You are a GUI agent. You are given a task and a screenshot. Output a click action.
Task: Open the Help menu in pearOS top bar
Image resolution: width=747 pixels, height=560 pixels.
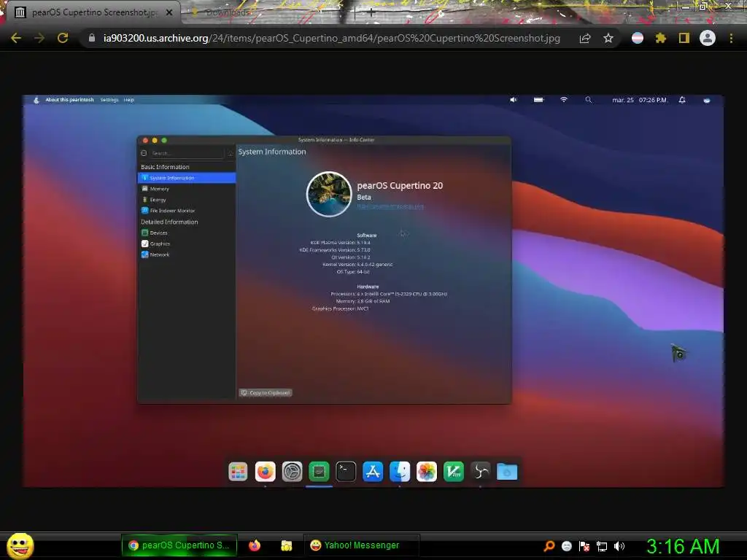(129, 100)
